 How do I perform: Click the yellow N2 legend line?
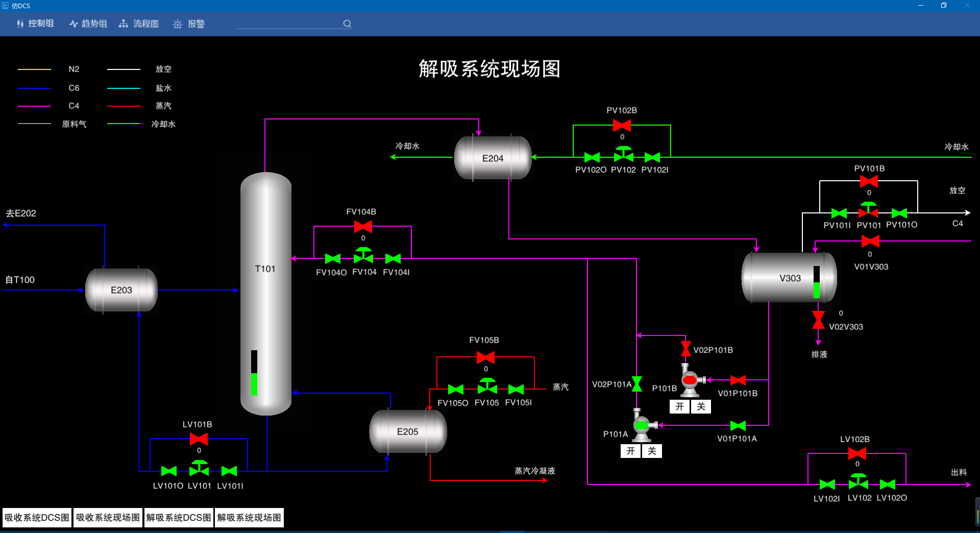click(34, 69)
